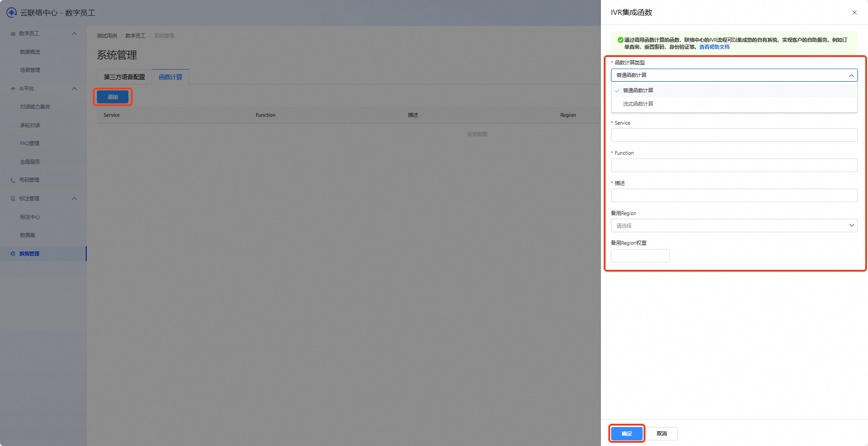Focus the Function input field
Viewport: 868px width, 446px height.
click(734, 165)
